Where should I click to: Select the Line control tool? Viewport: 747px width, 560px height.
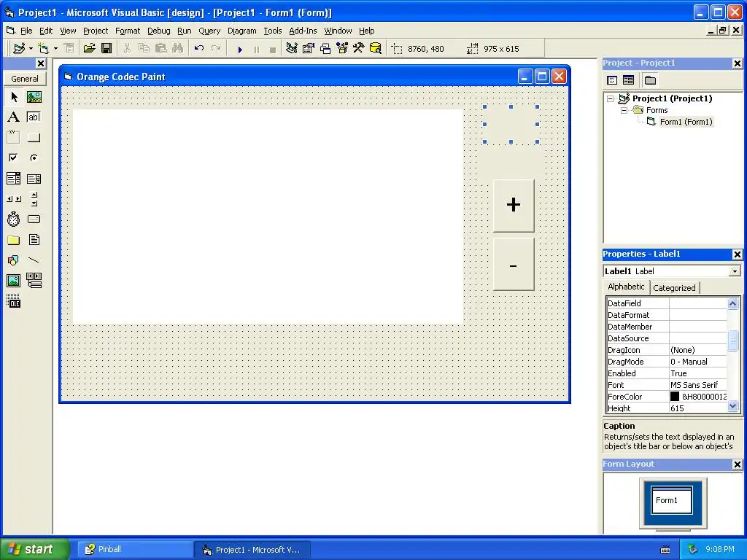[34, 260]
